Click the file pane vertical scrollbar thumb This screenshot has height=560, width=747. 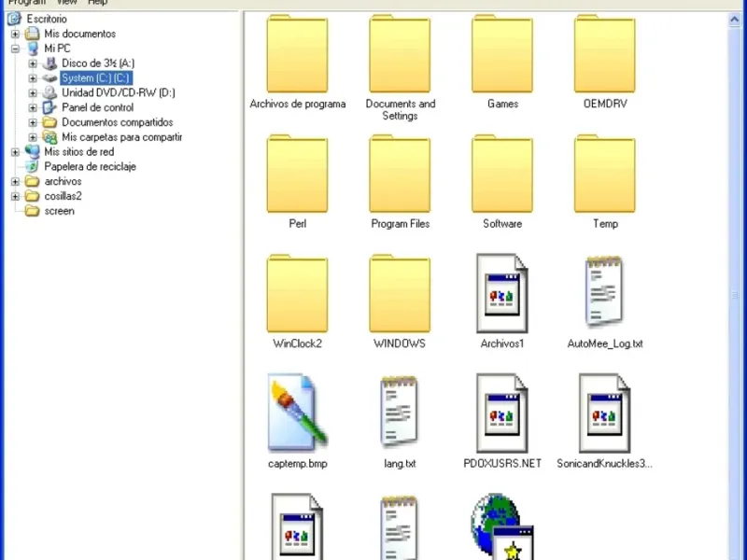734,295
